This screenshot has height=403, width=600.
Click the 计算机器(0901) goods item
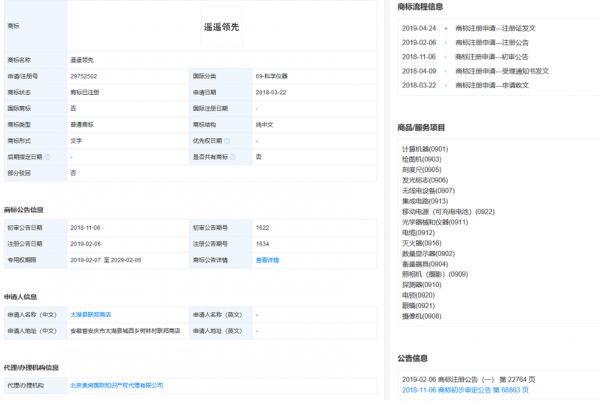click(424, 149)
